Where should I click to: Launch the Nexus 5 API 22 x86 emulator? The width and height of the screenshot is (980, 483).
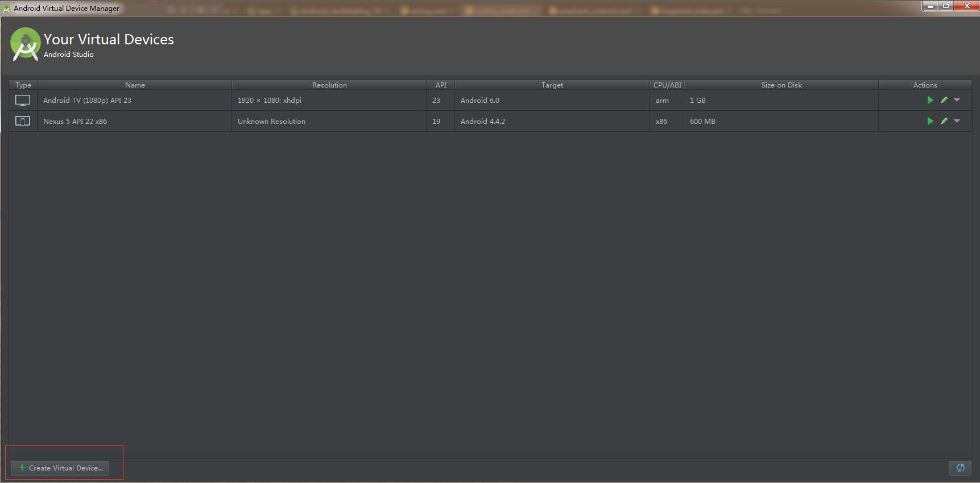pos(930,121)
